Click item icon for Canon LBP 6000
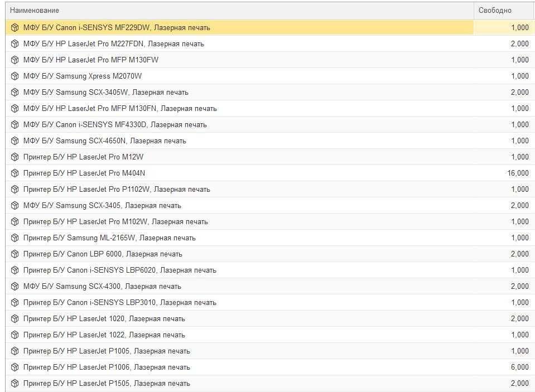This screenshot has height=392, width=535. [x=15, y=254]
